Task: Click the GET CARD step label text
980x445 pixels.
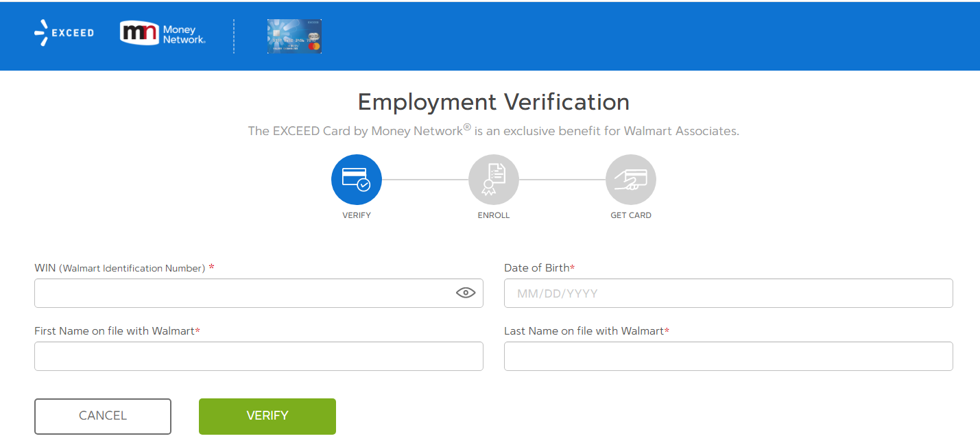Action: [630, 215]
